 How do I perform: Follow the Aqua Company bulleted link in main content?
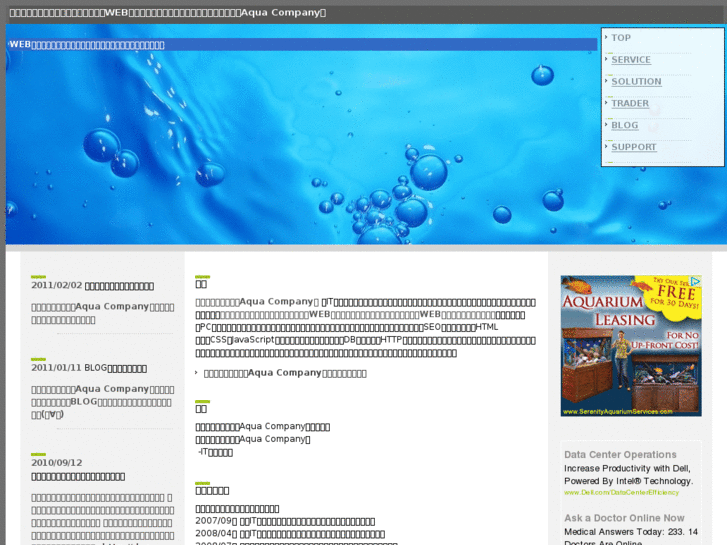(x=285, y=373)
